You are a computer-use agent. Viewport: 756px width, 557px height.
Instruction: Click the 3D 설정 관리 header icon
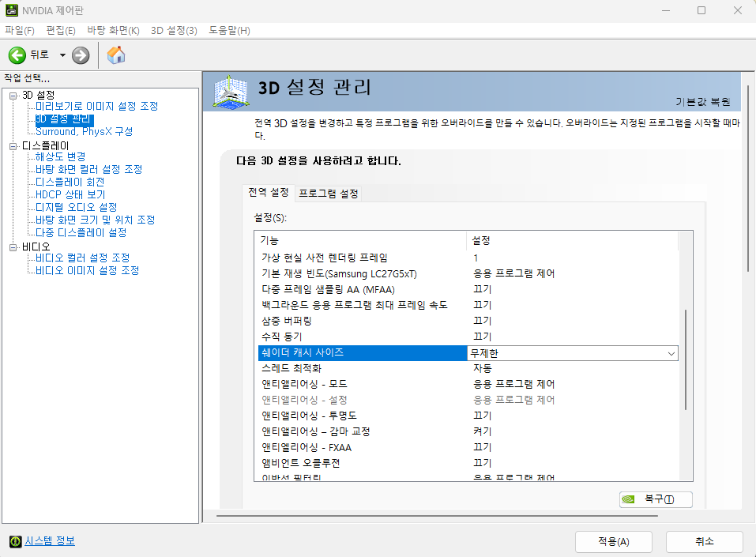[231, 92]
